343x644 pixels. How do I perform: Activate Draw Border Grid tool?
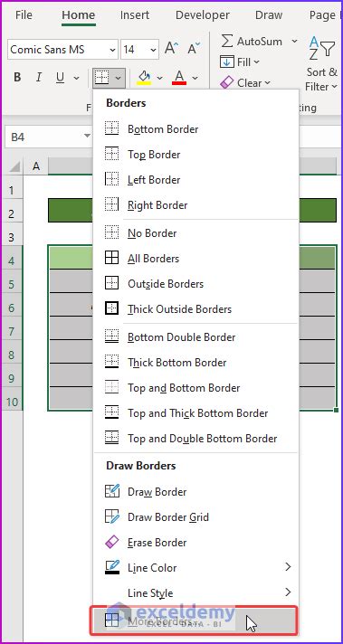click(x=195, y=517)
